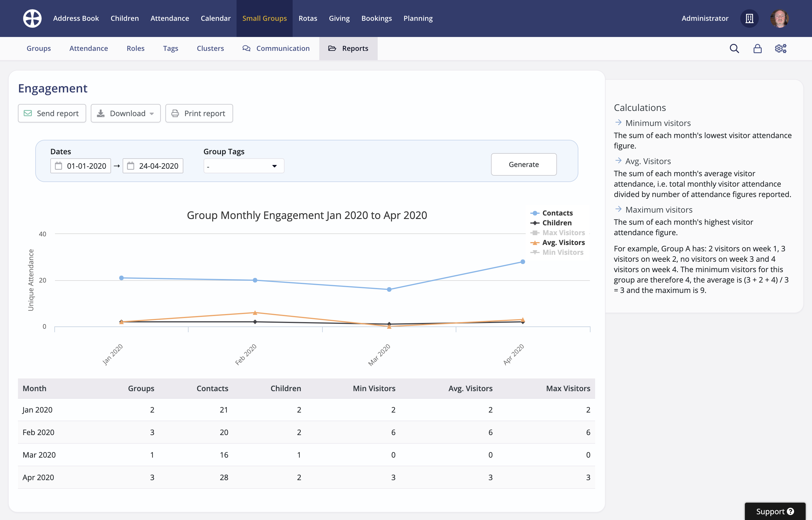Toggle Min Visitors series in legend
Screen dimensions: 812x520
pyautogui.click(x=562, y=252)
